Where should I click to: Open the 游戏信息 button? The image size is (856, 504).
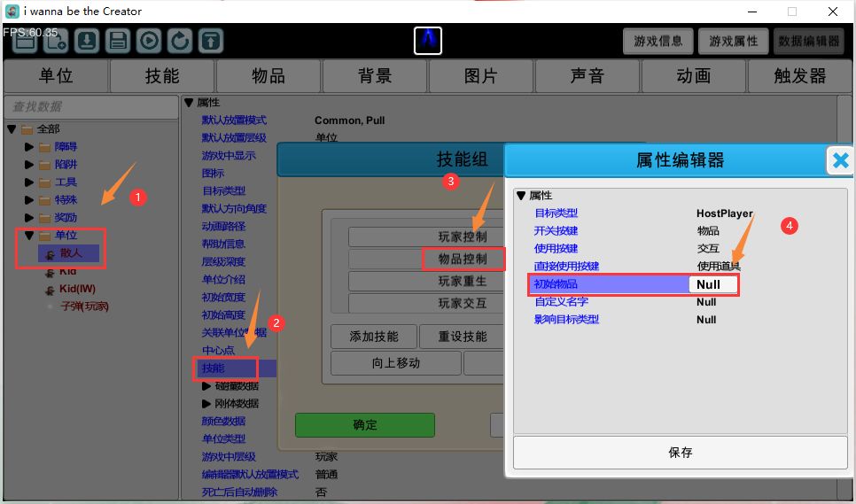tap(658, 42)
